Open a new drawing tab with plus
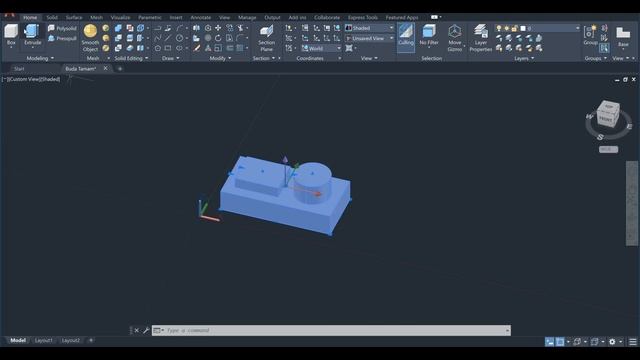This screenshot has height=360, width=640. 120,69
